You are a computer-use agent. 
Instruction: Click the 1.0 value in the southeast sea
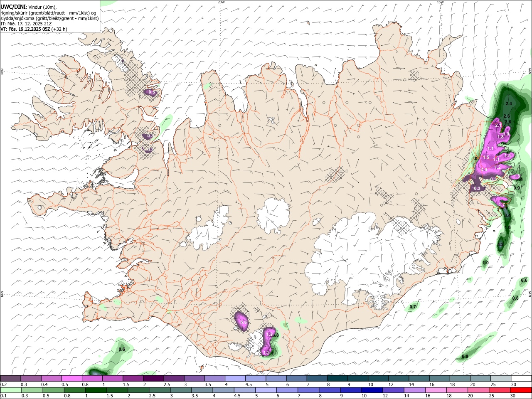click(485, 263)
